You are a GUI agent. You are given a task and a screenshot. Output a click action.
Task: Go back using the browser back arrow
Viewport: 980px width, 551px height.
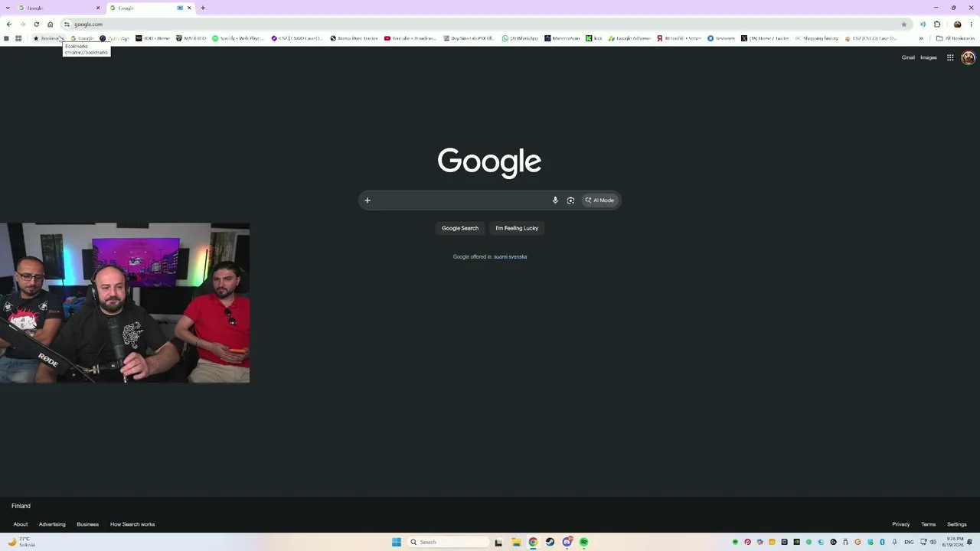(x=8, y=24)
